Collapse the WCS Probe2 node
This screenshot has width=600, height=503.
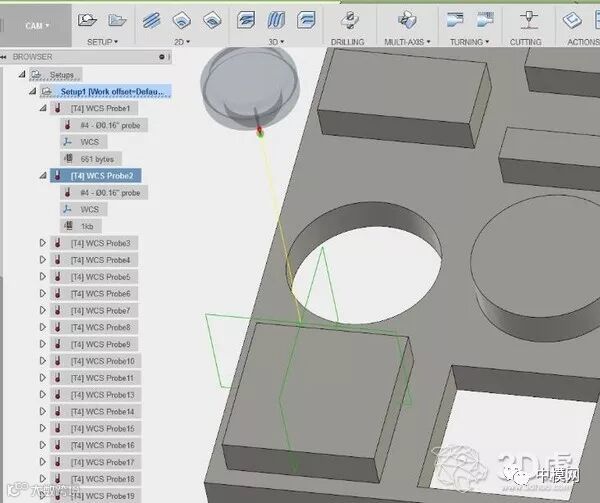click(43, 176)
